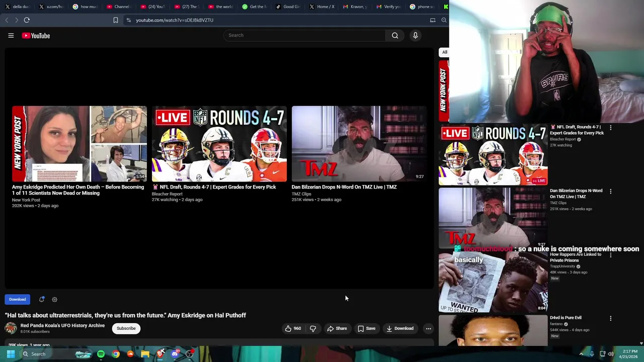Open Chrome from the taskbar
Image resolution: width=644 pixels, height=362 pixels.
tap(116, 354)
